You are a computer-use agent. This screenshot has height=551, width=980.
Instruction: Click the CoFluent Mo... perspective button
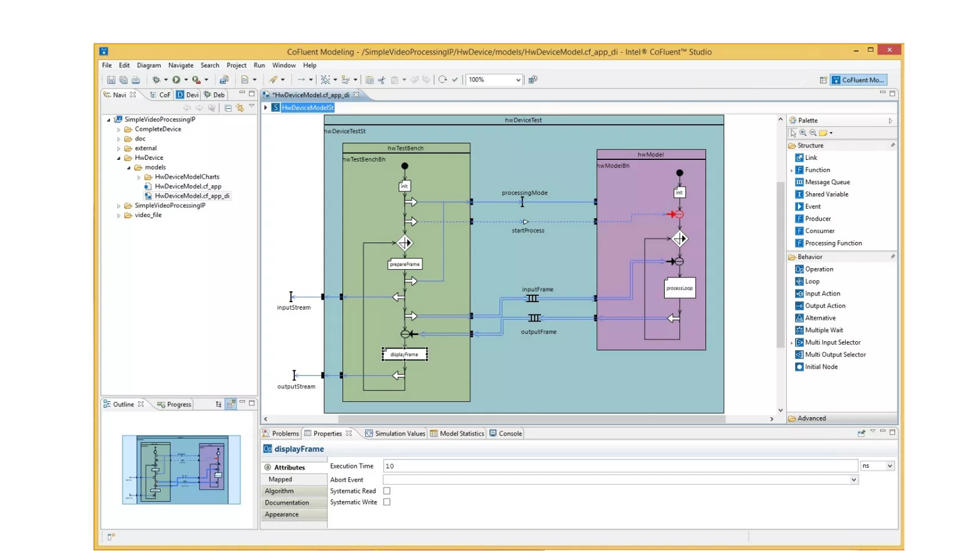[859, 80]
